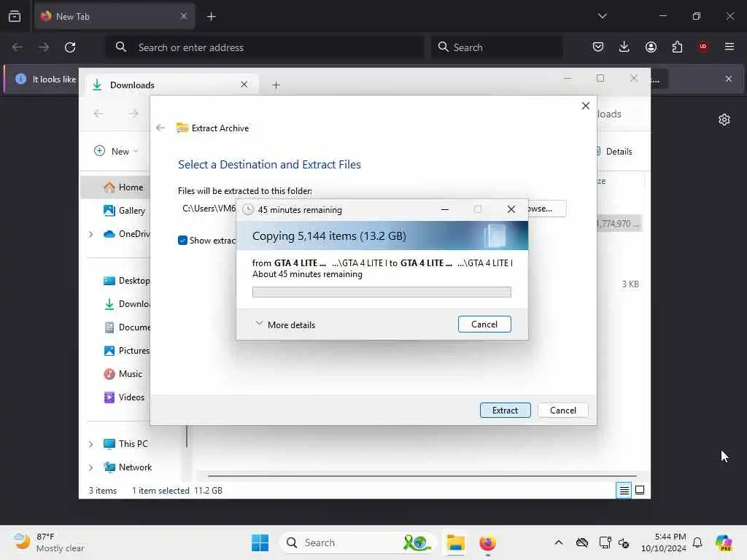
Task: Switch to large thumbnails view
Action: 640,490
